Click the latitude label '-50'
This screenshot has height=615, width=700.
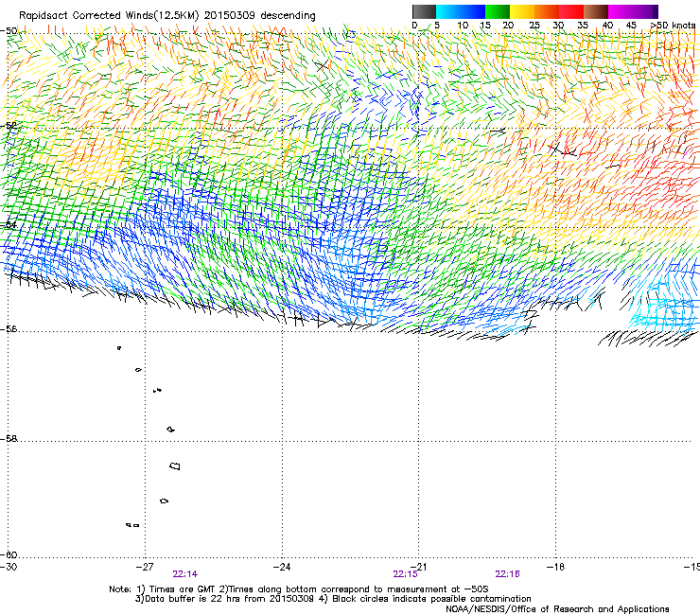coord(9,31)
